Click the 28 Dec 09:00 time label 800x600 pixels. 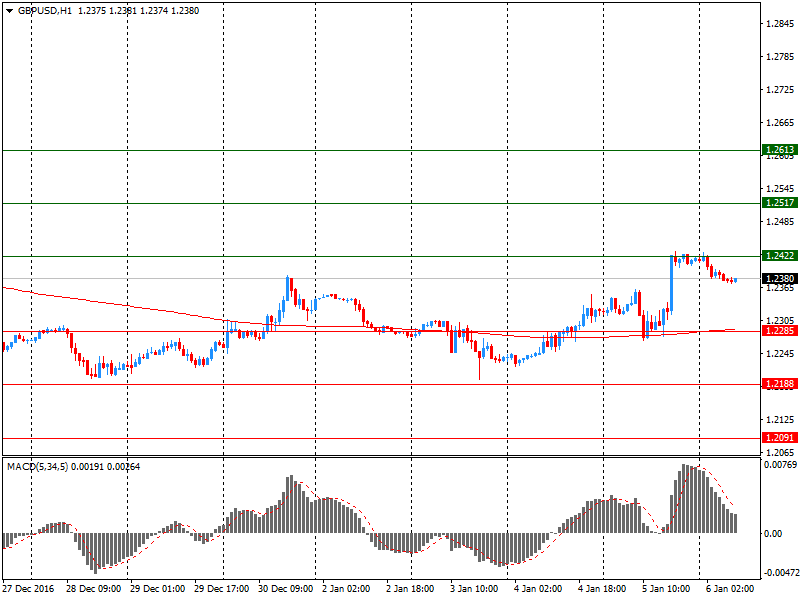[x=93, y=589]
